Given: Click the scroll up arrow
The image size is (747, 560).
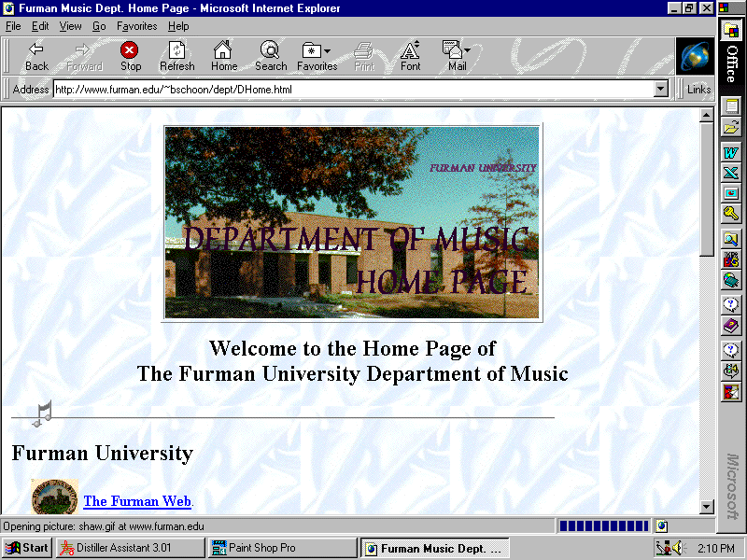Looking at the screenshot, I should click(x=707, y=115).
